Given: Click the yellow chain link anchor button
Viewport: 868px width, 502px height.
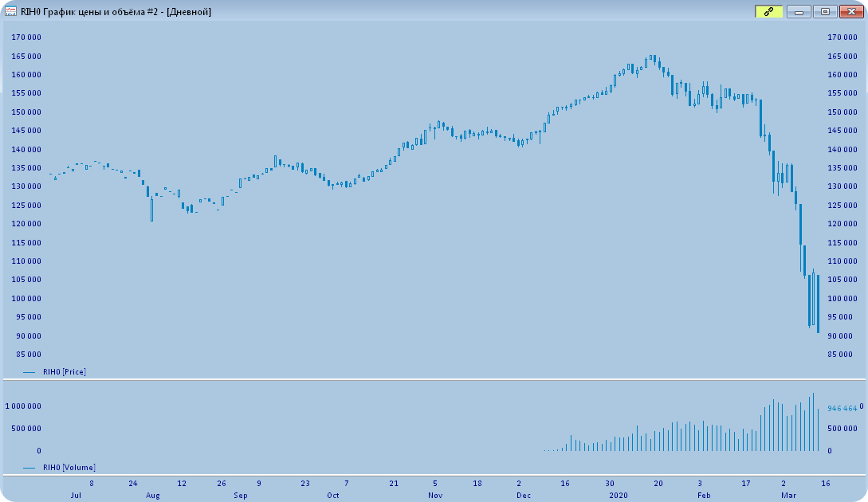Looking at the screenshot, I should [x=768, y=11].
